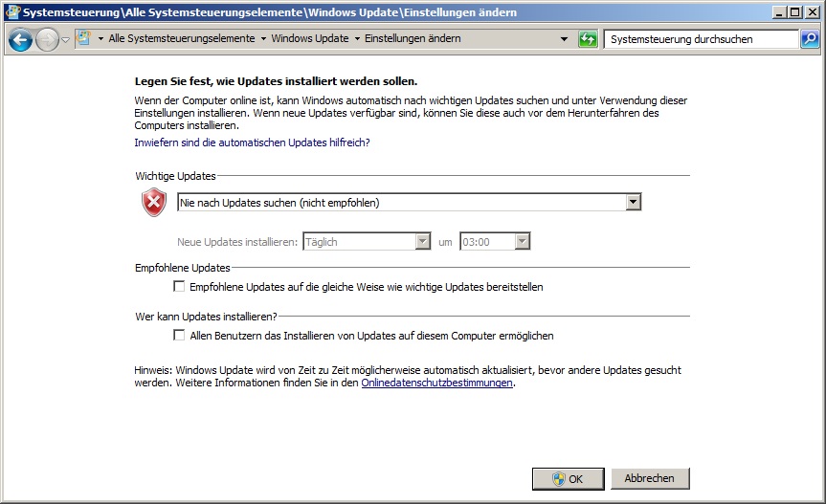Go to Windows Update breadcrumb
826x504 pixels.
310,38
